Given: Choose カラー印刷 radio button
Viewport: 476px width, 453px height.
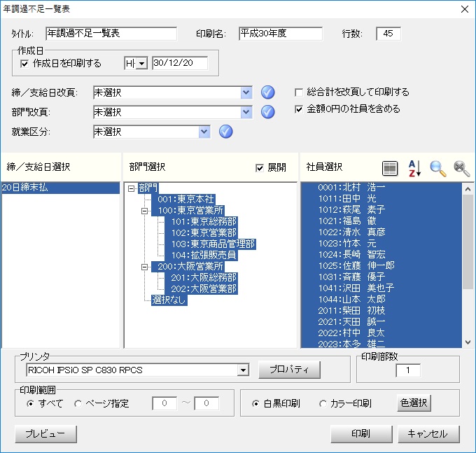Looking at the screenshot, I should coord(323,403).
